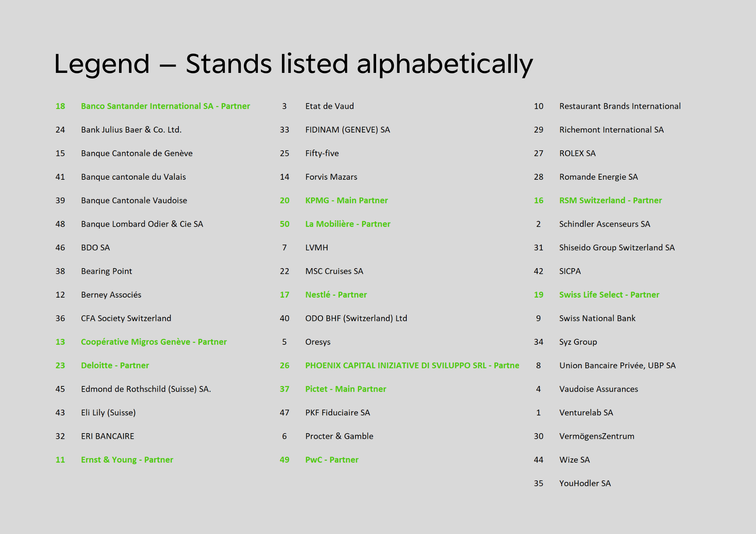Image resolution: width=756 pixels, height=534 pixels.
Task: Click the Legend page title heading
Action: pos(293,63)
